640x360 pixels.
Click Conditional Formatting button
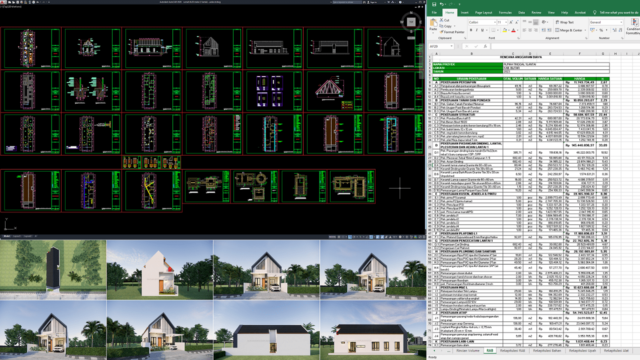coord(634,26)
